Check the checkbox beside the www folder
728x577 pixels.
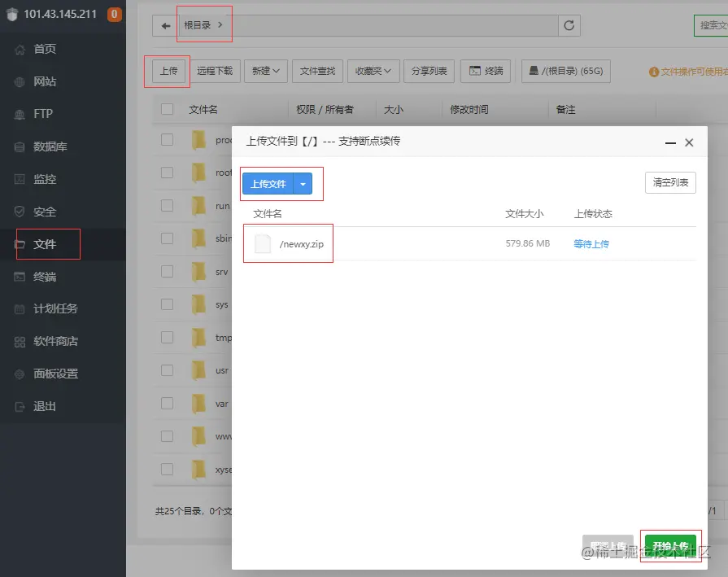pyautogui.click(x=167, y=435)
